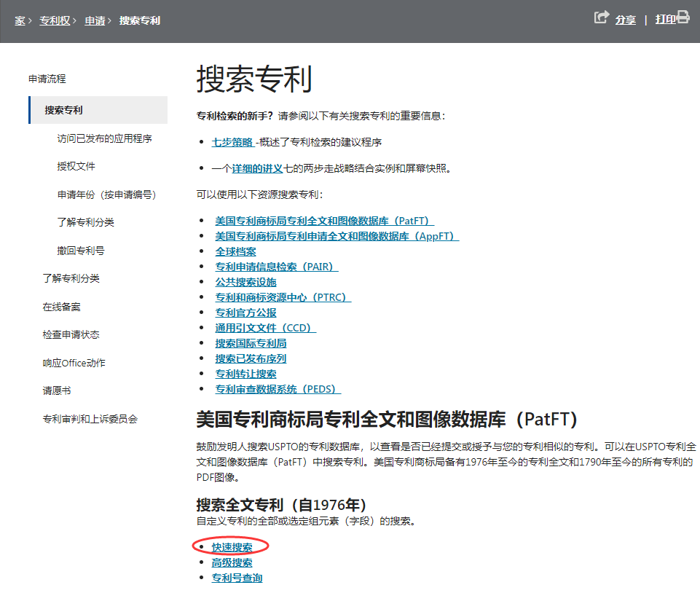Open the 家 breadcrumb link

pyautogui.click(x=20, y=20)
